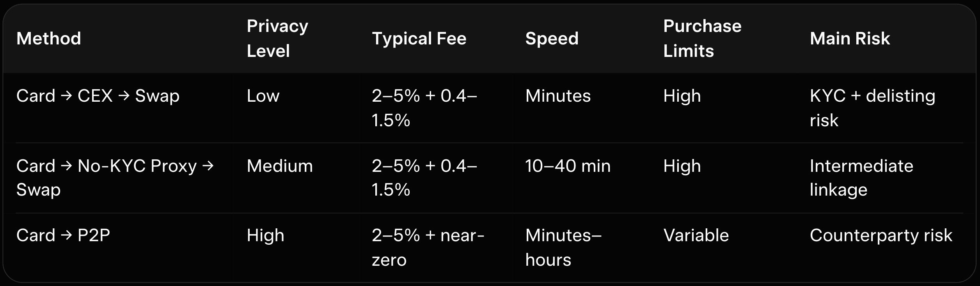Click the Method column header
This screenshot has height=286, width=980.
[49, 39]
